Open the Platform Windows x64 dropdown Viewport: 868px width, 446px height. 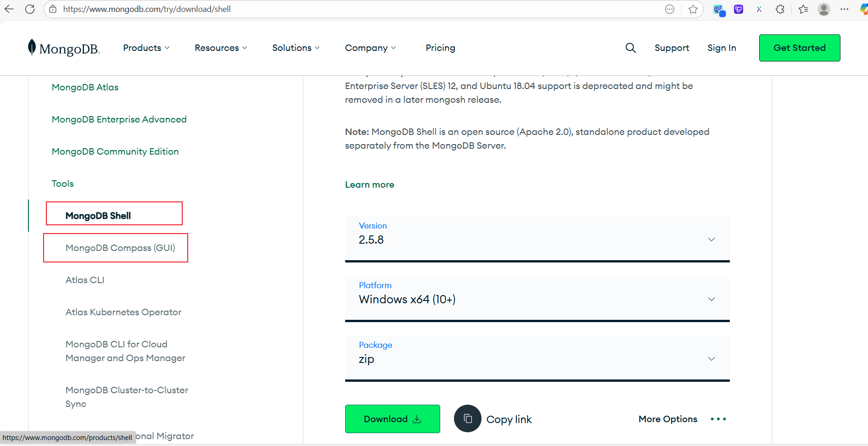(x=537, y=299)
